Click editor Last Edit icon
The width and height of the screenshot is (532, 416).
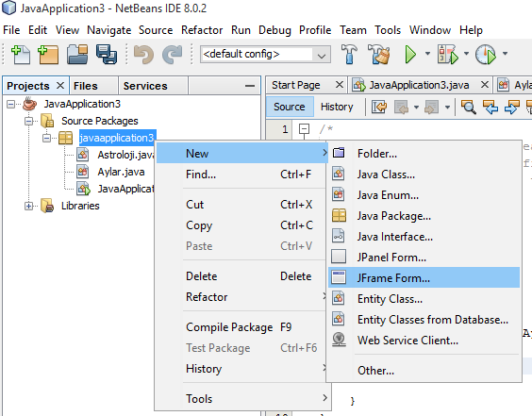[379, 108]
